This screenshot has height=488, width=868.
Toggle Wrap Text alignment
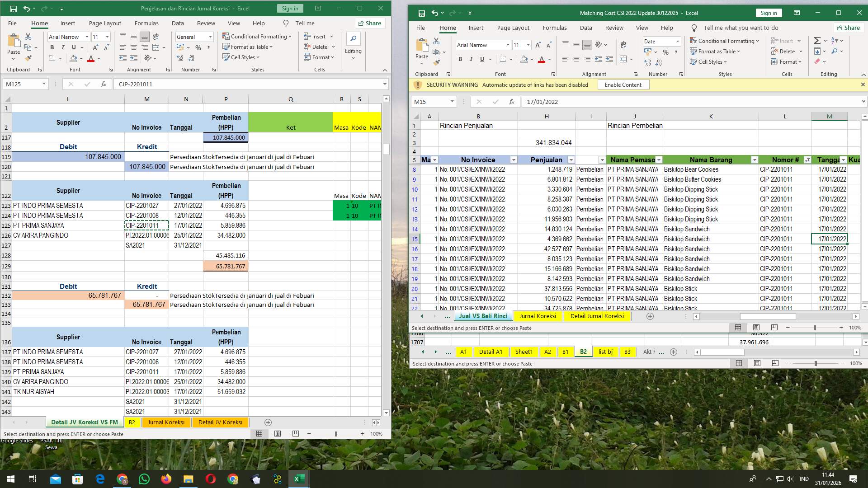point(156,36)
